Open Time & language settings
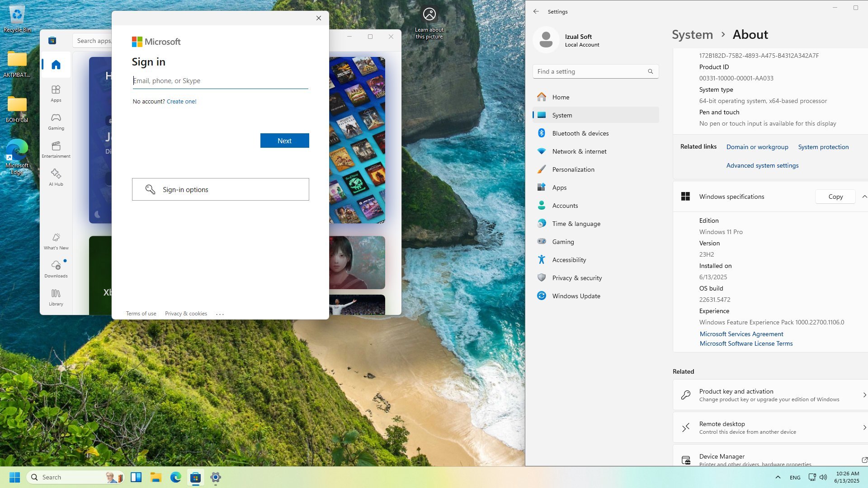Image resolution: width=868 pixels, height=488 pixels. (595, 224)
